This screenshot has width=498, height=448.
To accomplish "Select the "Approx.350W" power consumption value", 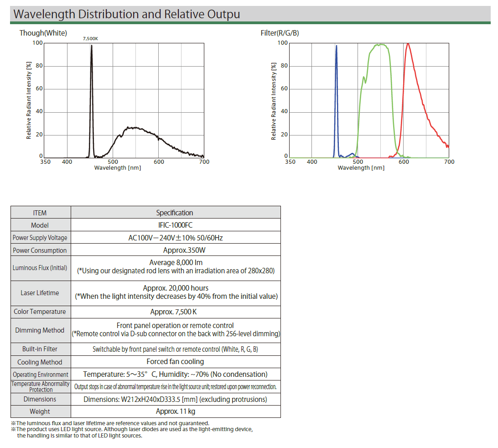I will click(x=176, y=250).
